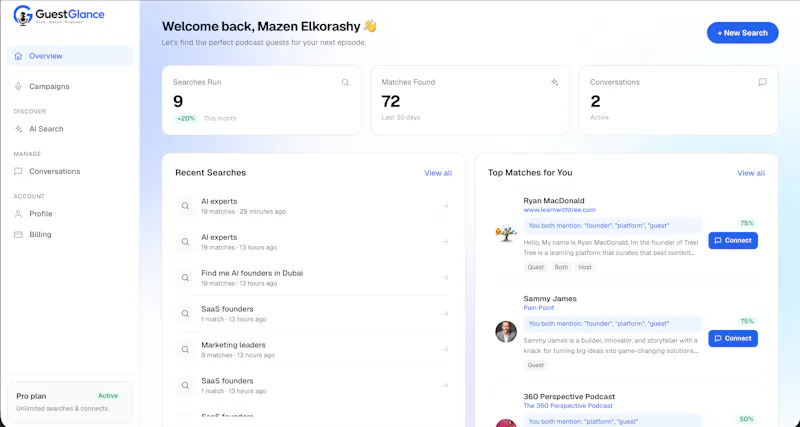Image resolution: width=800 pixels, height=427 pixels.
Task: Open Sammy James's Pain Point link
Action: [539, 308]
